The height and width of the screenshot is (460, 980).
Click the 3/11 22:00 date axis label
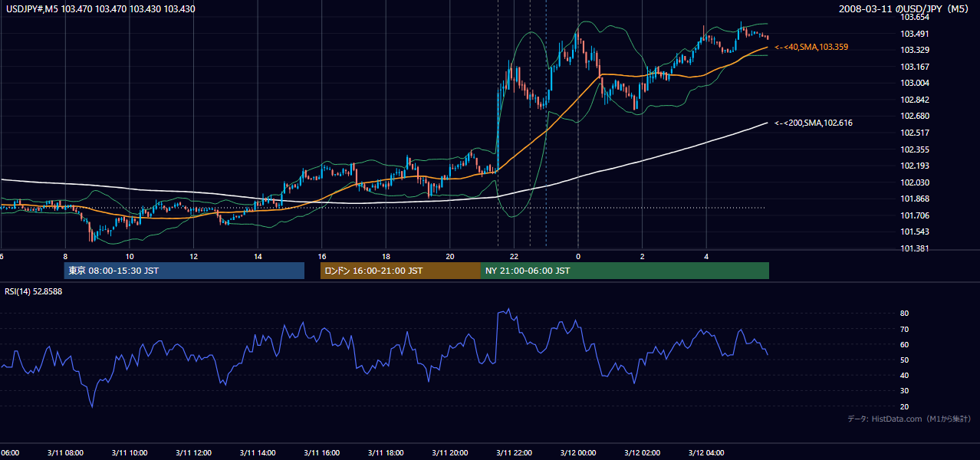pyautogui.click(x=514, y=453)
